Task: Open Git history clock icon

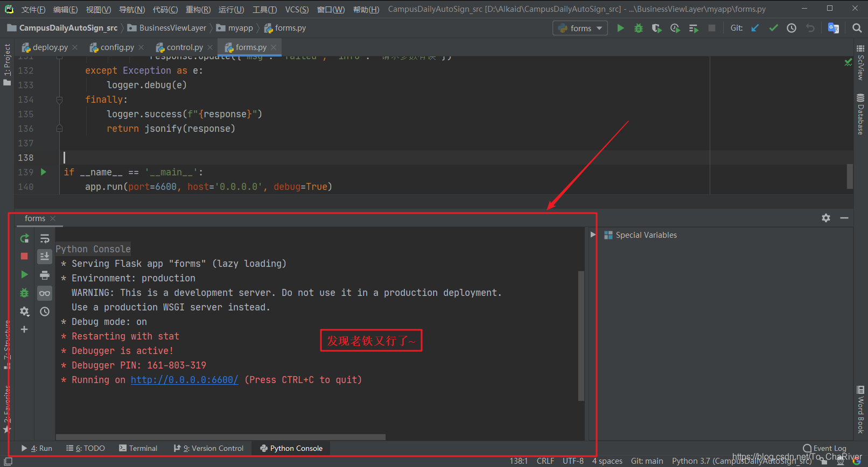Action: tap(792, 28)
